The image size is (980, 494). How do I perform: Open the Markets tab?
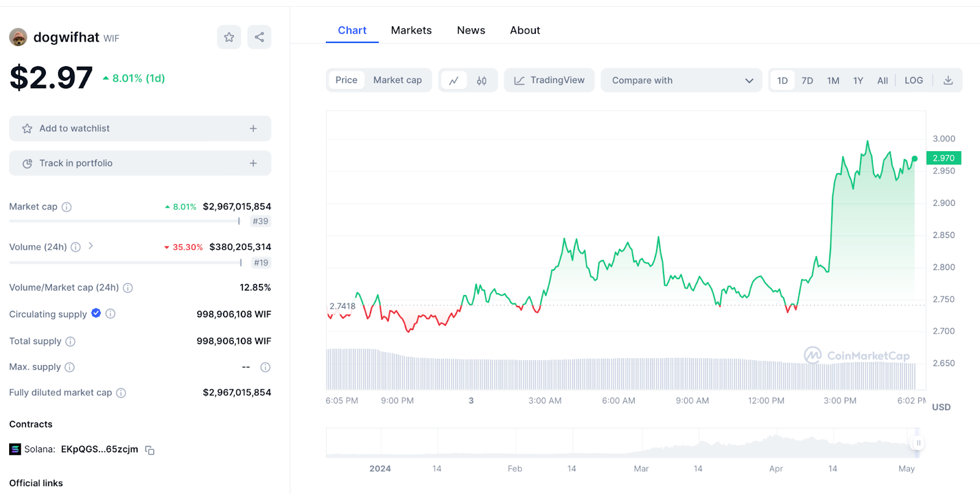coord(411,31)
